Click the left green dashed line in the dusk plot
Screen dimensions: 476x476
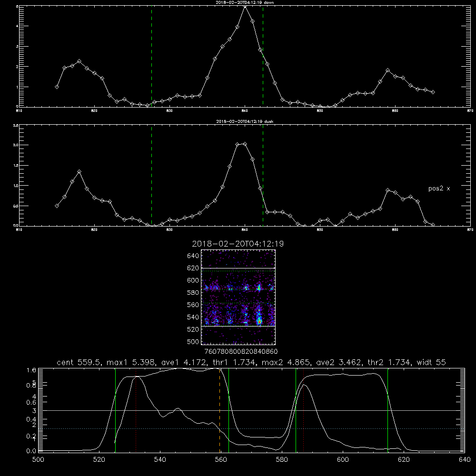[x=151, y=176]
